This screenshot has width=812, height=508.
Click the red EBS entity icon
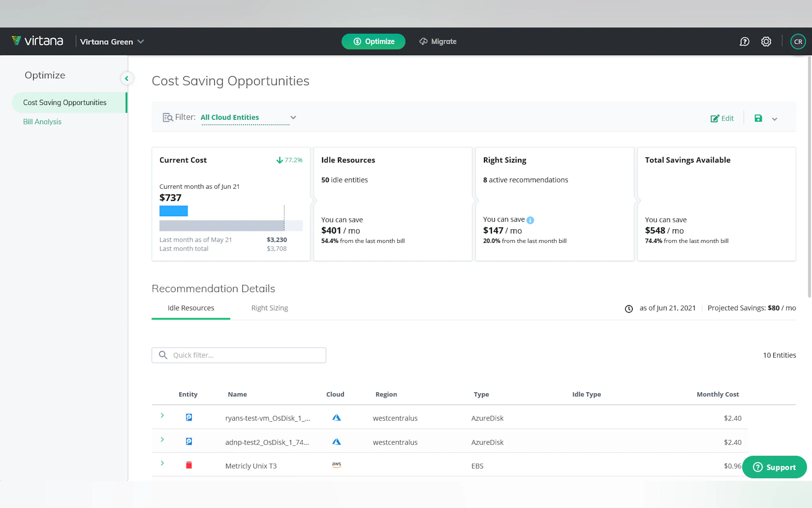click(x=189, y=465)
